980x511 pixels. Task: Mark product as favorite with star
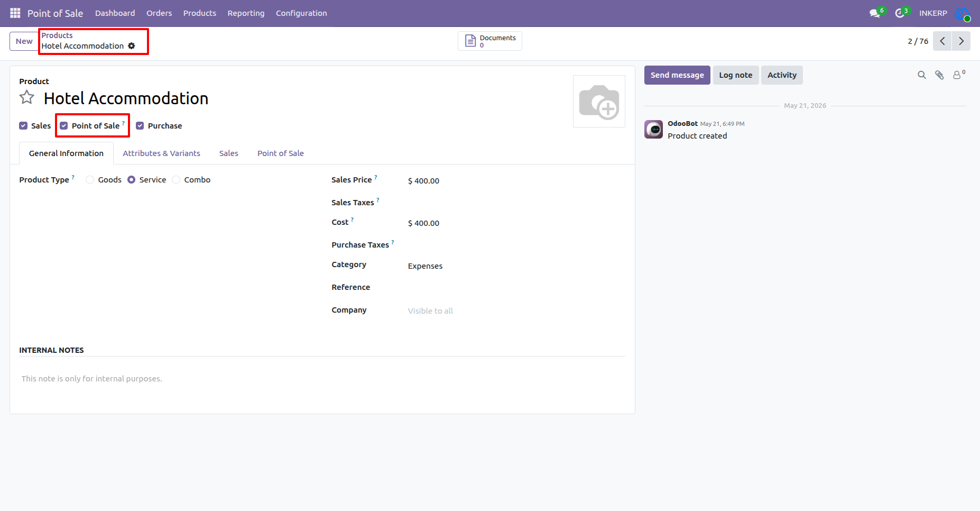(x=27, y=98)
